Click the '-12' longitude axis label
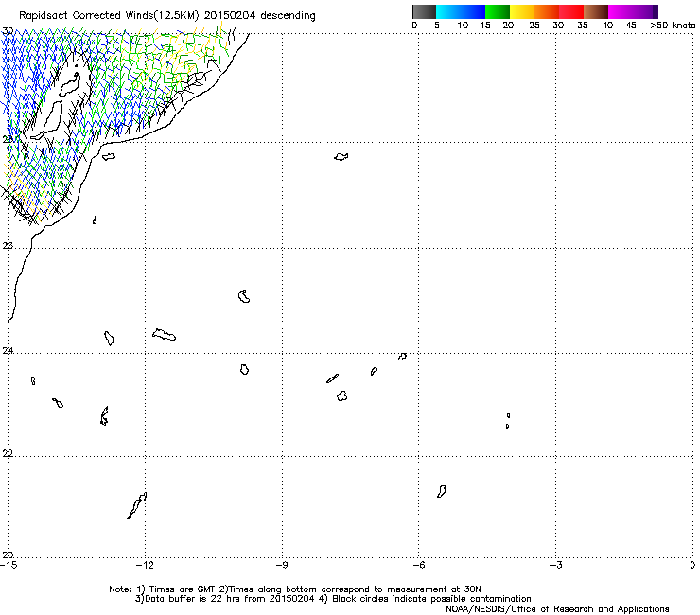Screen dimensions: 700x615 tap(145, 566)
